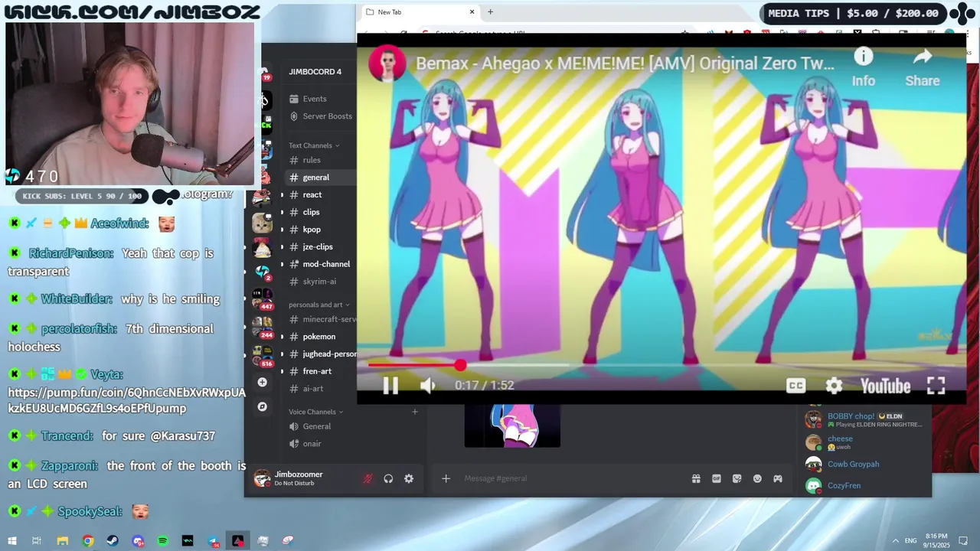Open the game controller apps icon

(777, 478)
